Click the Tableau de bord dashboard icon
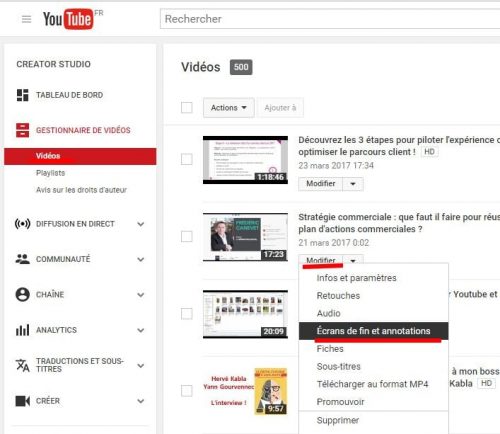 tap(23, 95)
